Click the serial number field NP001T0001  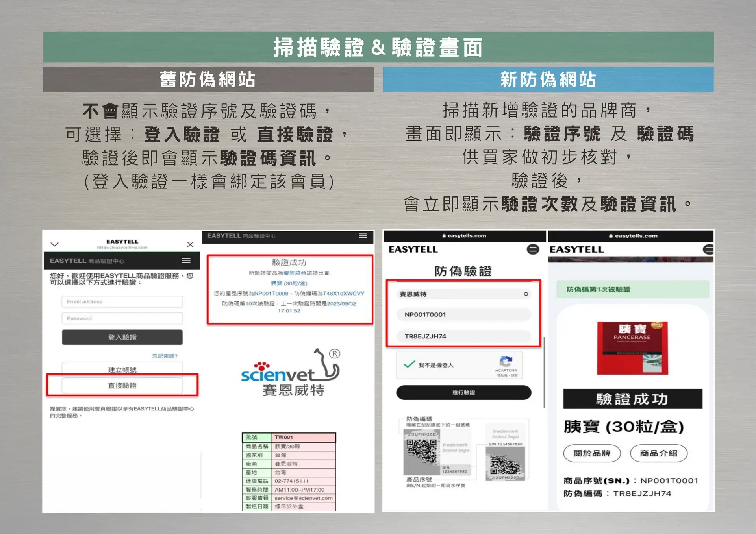click(464, 314)
